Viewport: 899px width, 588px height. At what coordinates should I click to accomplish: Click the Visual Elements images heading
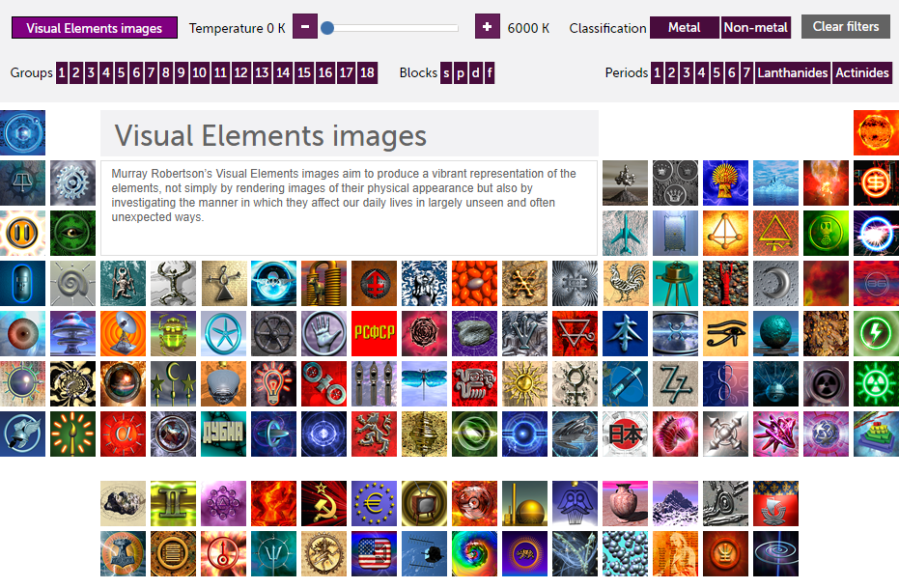270,136
